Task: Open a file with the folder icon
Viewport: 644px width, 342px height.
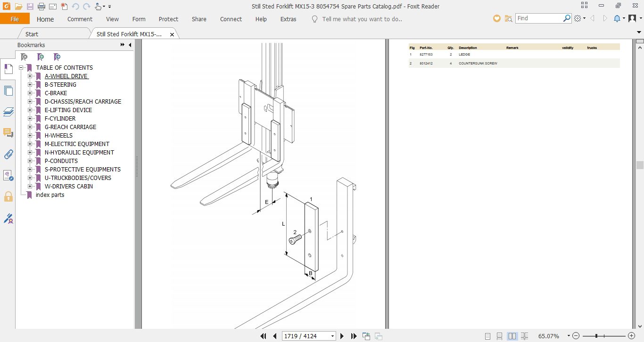Action: point(18,7)
